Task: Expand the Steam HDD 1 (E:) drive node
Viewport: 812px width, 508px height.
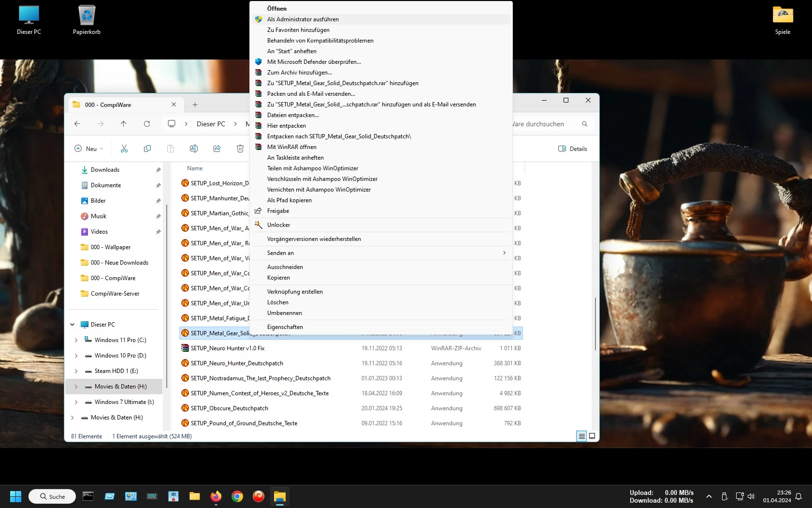Action: point(76,371)
